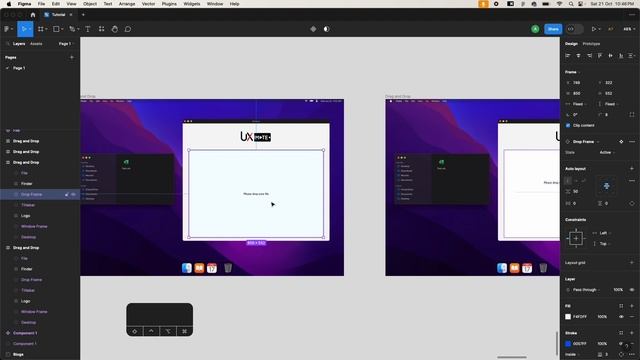Align the selection to vertical centers
Image resolution: width=640 pixels, height=360 pixels.
click(x=611, y=56)
